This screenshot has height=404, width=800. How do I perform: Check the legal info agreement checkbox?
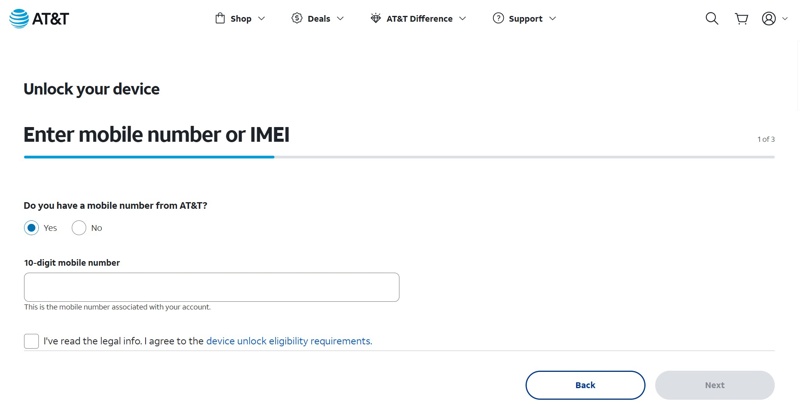[x=32, y=341]
